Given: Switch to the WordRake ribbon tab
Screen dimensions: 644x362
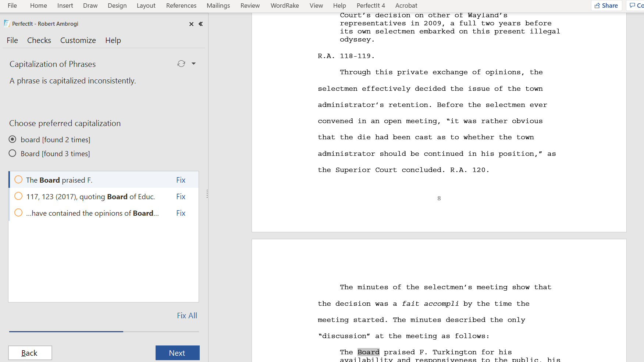Looking at the screenshot, I should (x=285, y=6).
